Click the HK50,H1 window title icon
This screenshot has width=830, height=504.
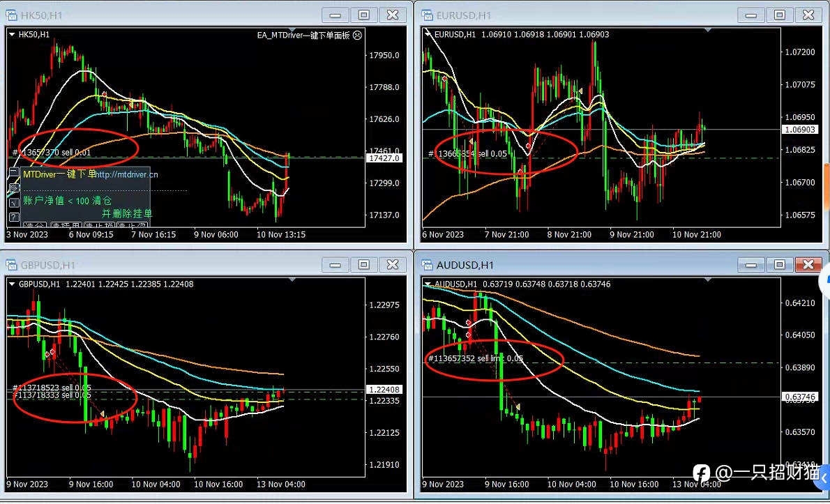[11, 15]
